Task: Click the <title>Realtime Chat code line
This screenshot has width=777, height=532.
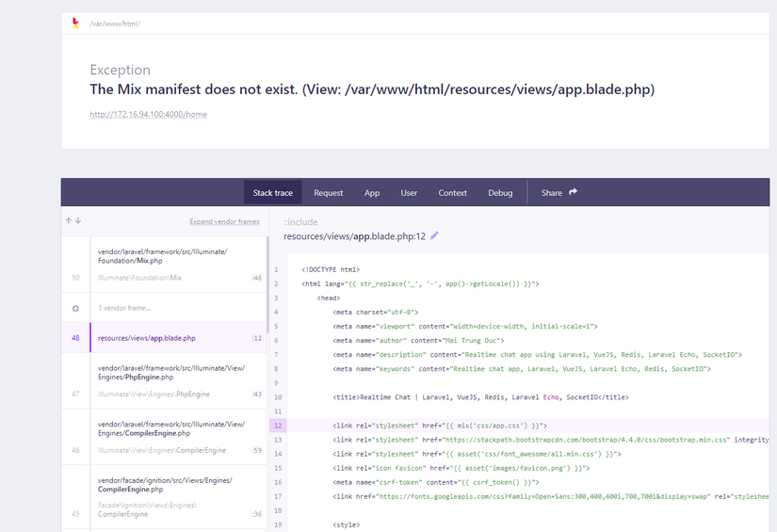Action: point(480,397)
